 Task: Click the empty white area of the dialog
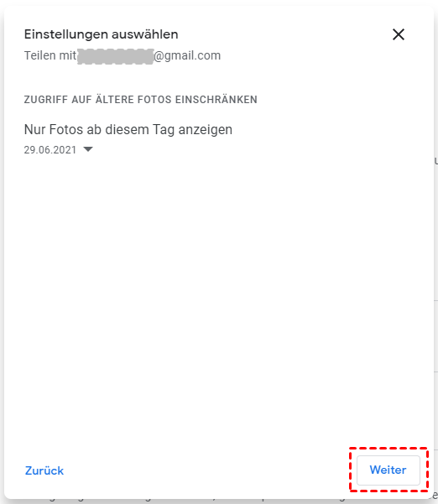coord(219,289)
